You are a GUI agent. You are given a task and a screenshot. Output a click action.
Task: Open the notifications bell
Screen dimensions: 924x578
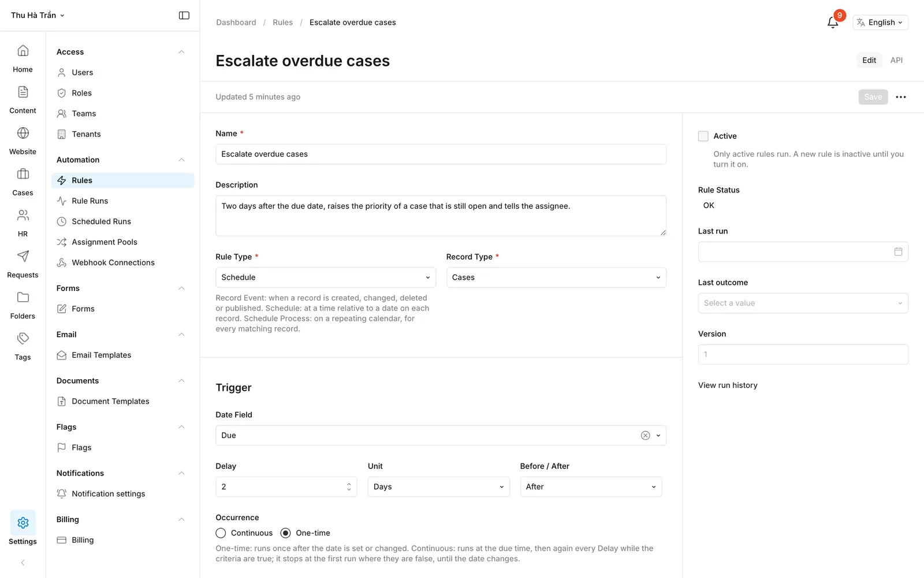[x=833, y=23]
